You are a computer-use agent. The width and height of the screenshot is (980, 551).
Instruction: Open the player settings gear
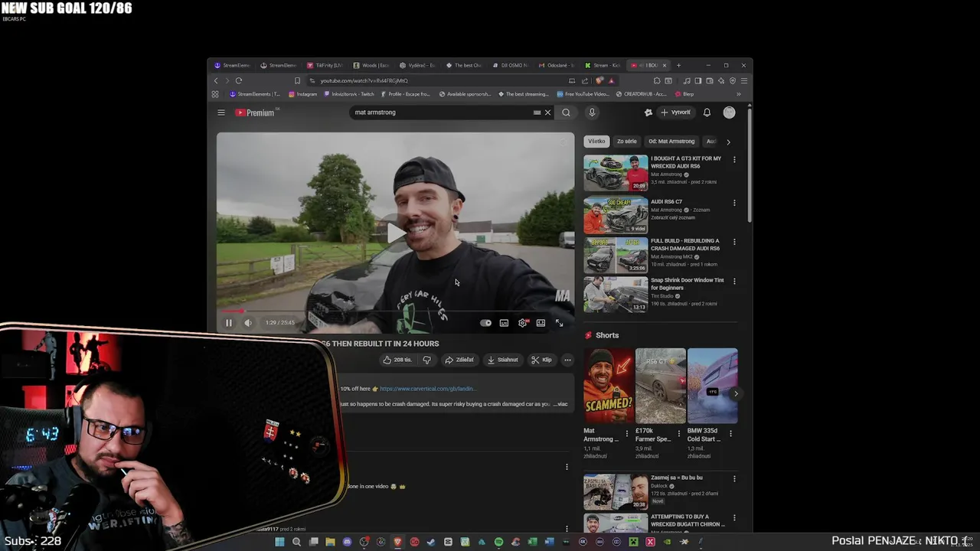tap(522, 323)
